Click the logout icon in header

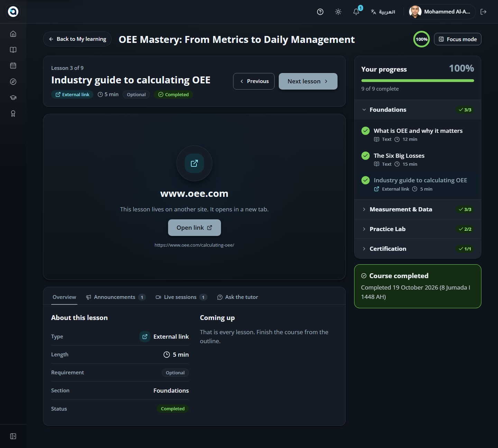(x=483, y=12)
